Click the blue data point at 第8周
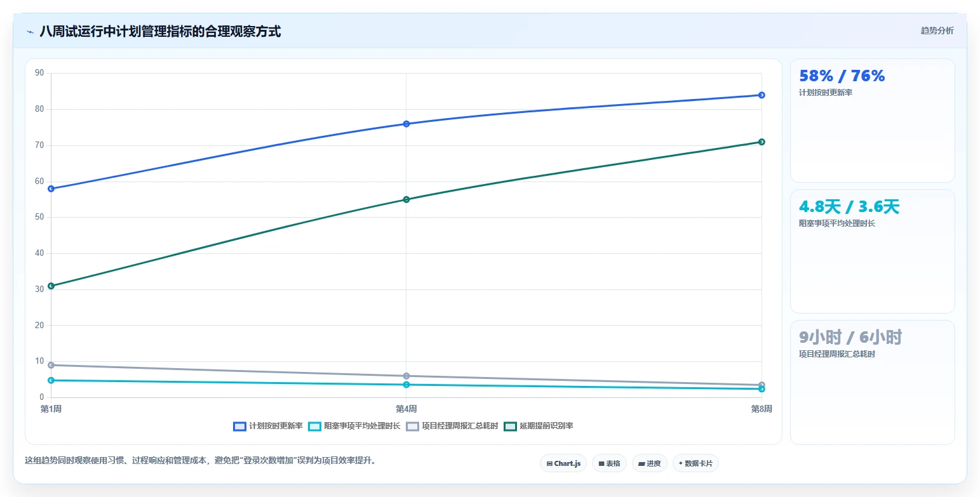Image resolution: width=980 pixels, height=497 pixels. click(762, 95)
